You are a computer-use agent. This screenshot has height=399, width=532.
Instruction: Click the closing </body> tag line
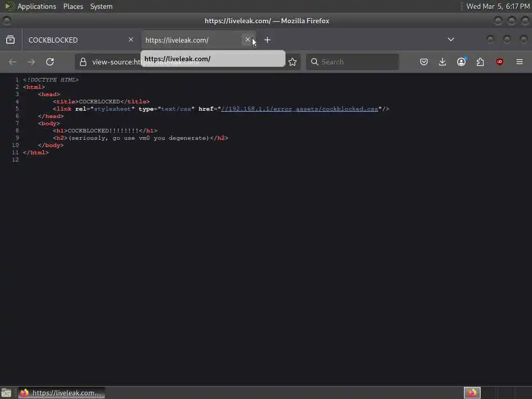(50, 145)
